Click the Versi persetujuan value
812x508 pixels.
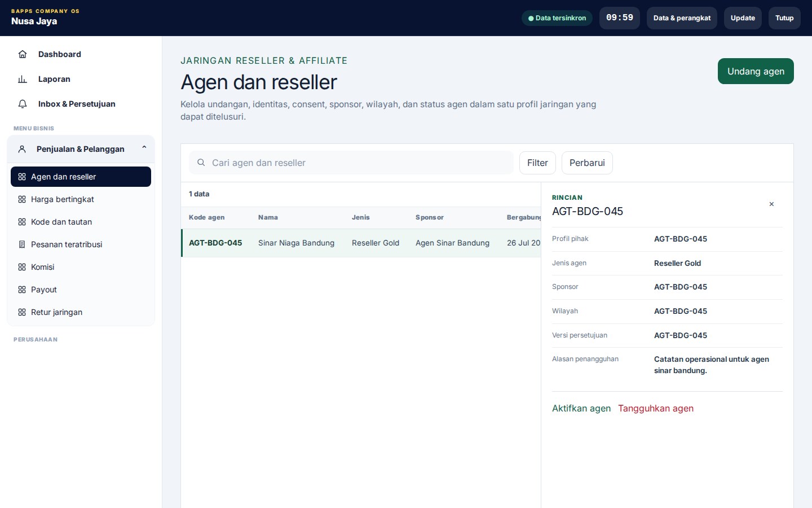click(681, 335)
